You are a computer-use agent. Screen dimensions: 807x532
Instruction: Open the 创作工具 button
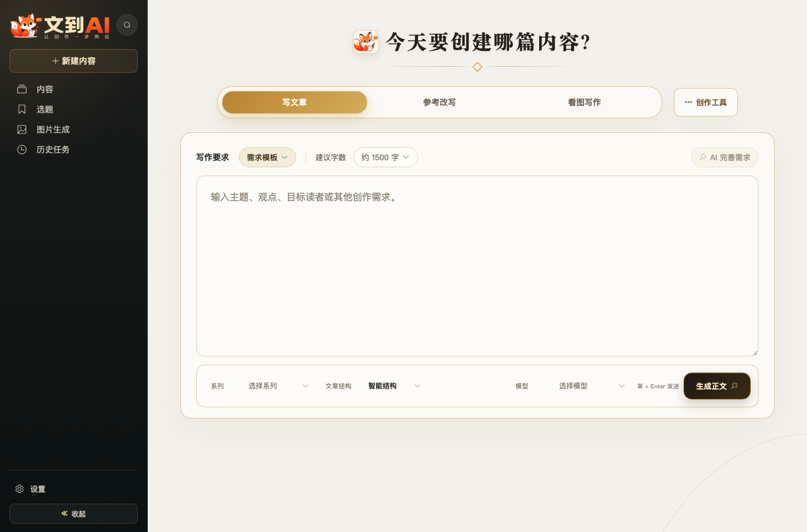pos(706,102)
